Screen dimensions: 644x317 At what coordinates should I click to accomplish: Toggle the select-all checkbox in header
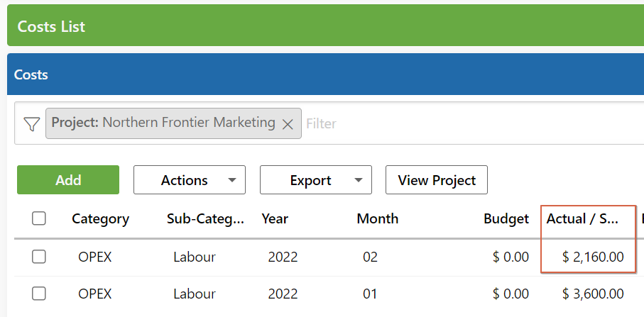38,218
